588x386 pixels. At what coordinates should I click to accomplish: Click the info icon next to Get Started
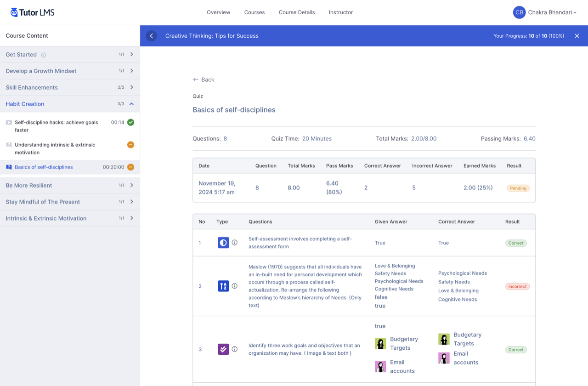click(43, 54)
